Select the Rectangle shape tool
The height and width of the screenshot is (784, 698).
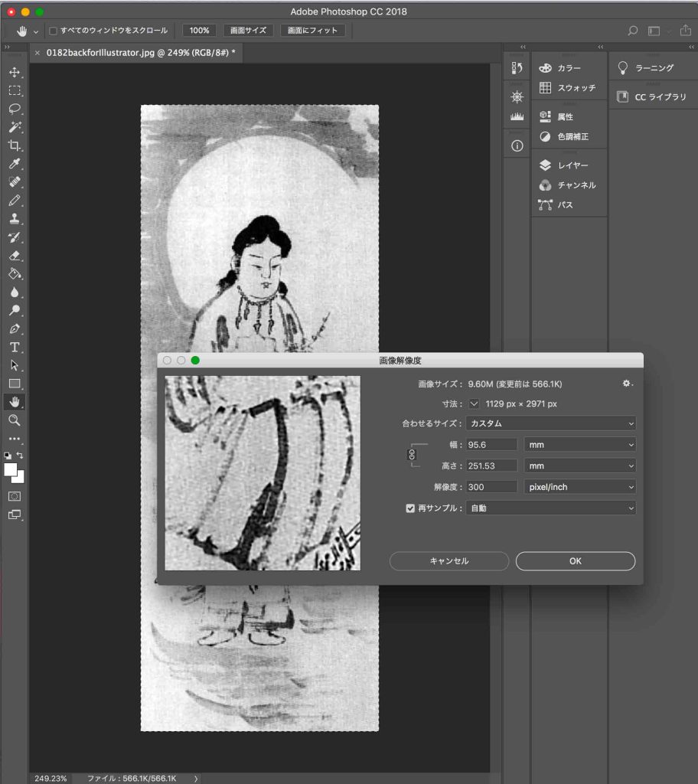pos(15,384)
